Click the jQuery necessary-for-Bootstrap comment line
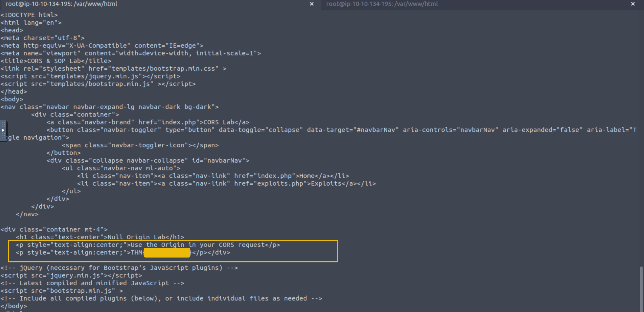Screen dimensions: 644x312 click(x=119, y=268)
